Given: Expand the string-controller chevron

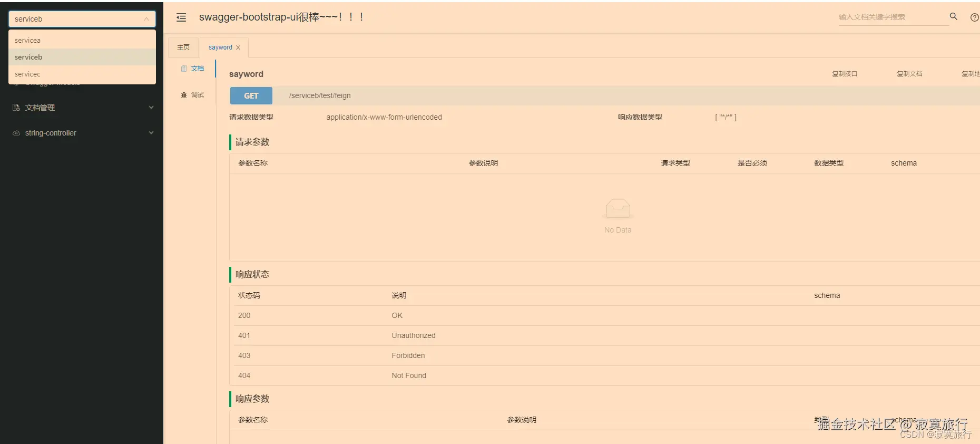Looking at the screenshot, I should 151,133.
